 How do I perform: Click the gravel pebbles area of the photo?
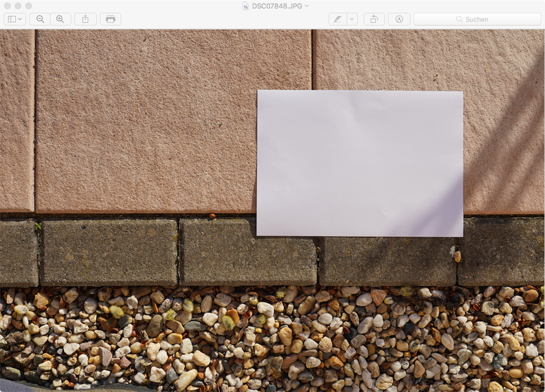266,340
